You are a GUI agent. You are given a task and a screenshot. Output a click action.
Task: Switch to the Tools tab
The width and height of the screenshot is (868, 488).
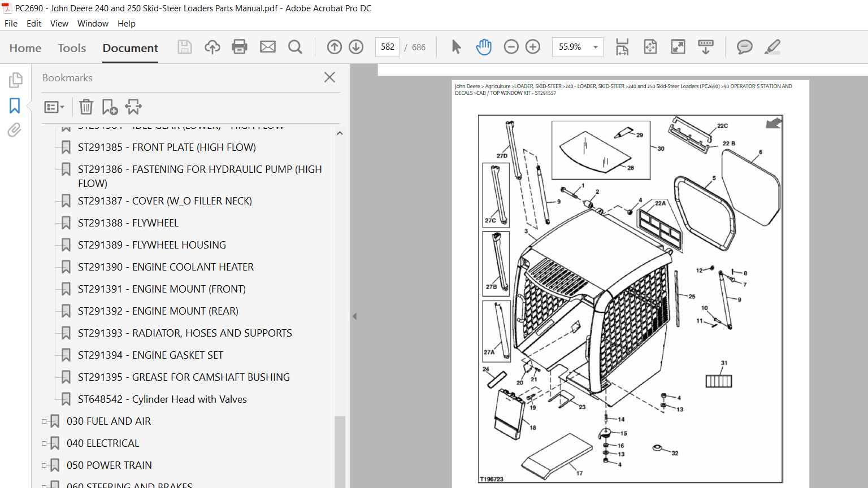tap(72, 48)
